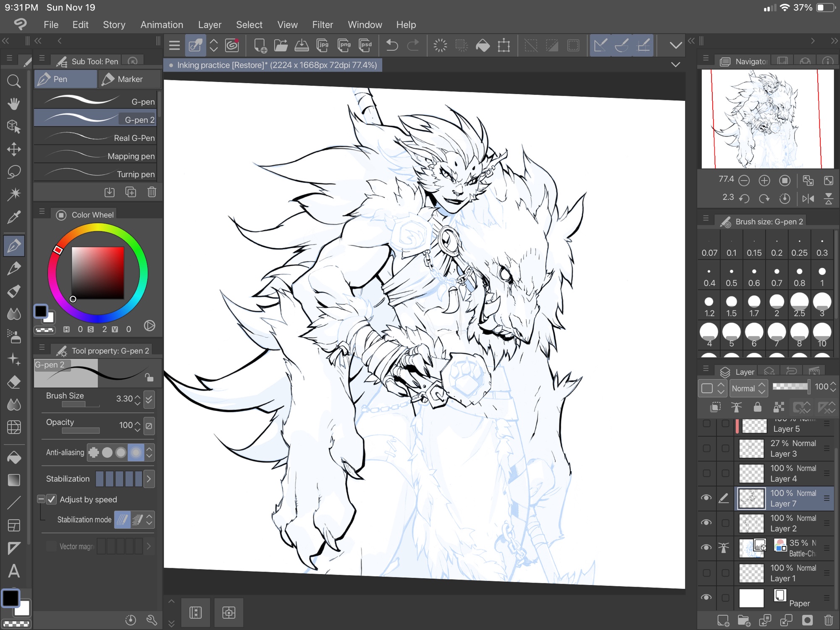
Task: Select the Fill bucket tool
Action: click(x=14, y=457)
